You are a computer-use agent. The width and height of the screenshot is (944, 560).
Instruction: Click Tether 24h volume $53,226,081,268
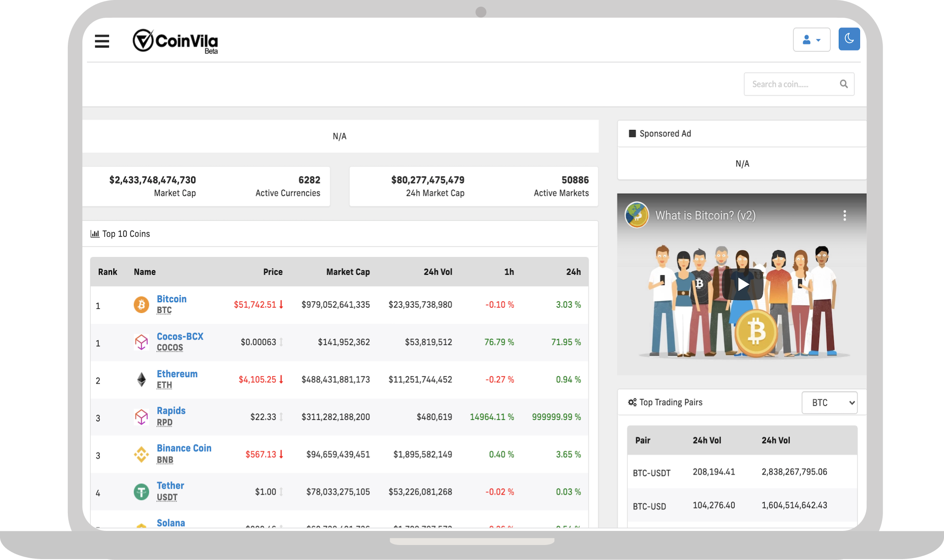[x=420, y=492]
